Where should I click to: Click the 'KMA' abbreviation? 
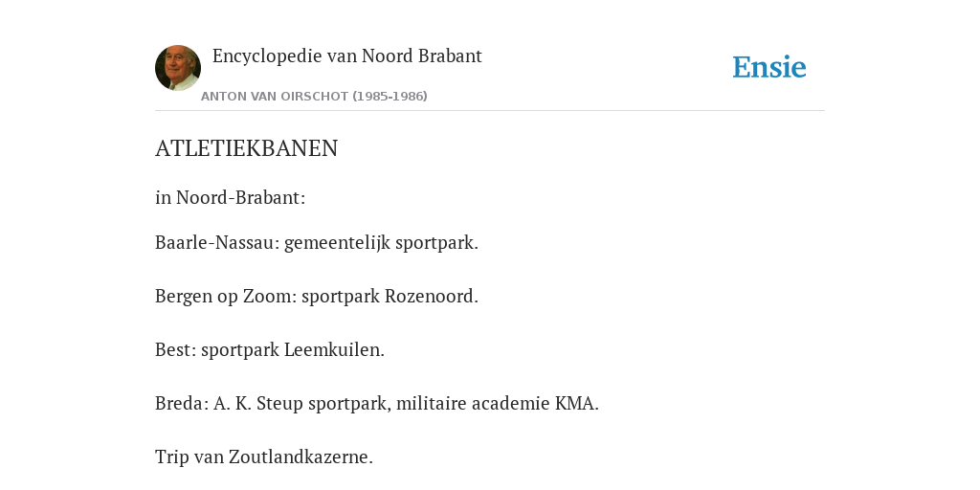click(x=576, y=404)
